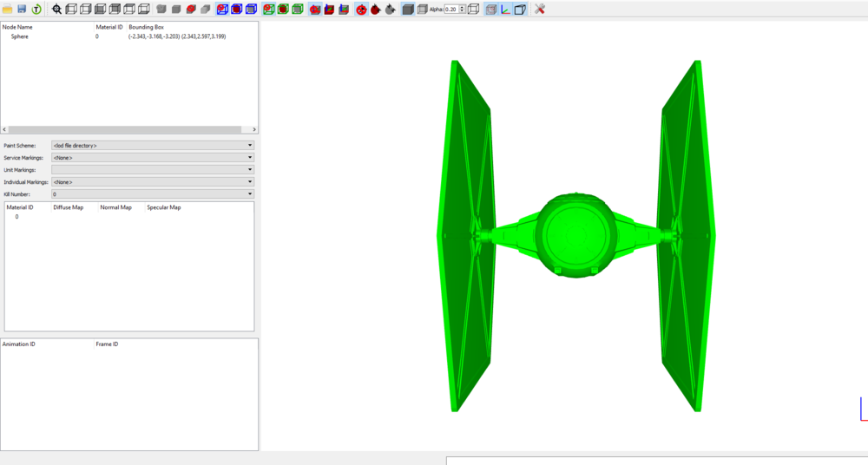
Task: Open the Unit Markings dropdown
Action: pos(153,169)
